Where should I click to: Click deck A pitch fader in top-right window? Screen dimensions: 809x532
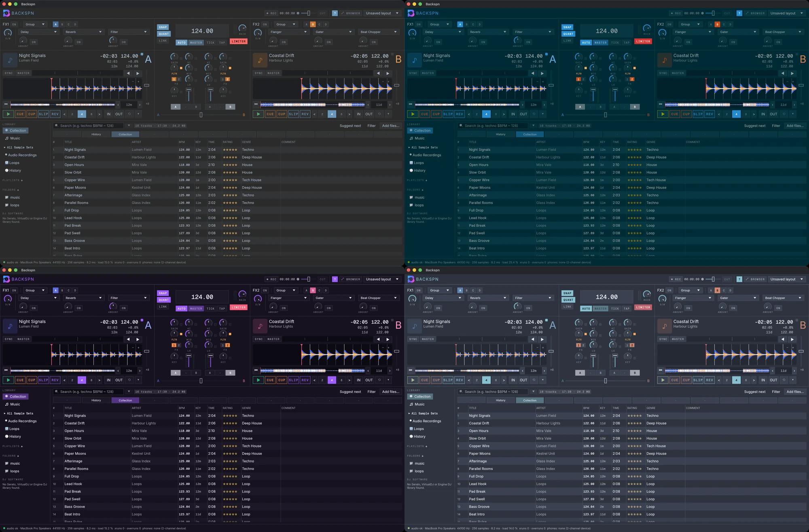[551, 85]
